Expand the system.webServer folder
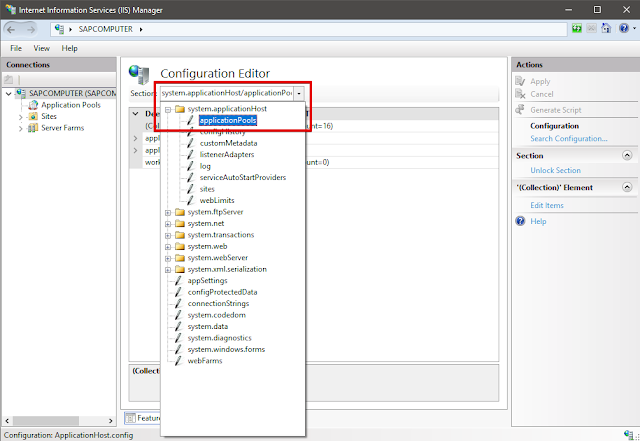 pos(168,258)
